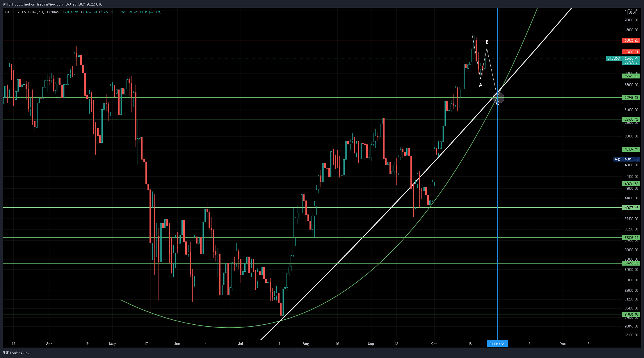
Task: Click the 70000.00 price axis tick
Action: pos(631,20)
